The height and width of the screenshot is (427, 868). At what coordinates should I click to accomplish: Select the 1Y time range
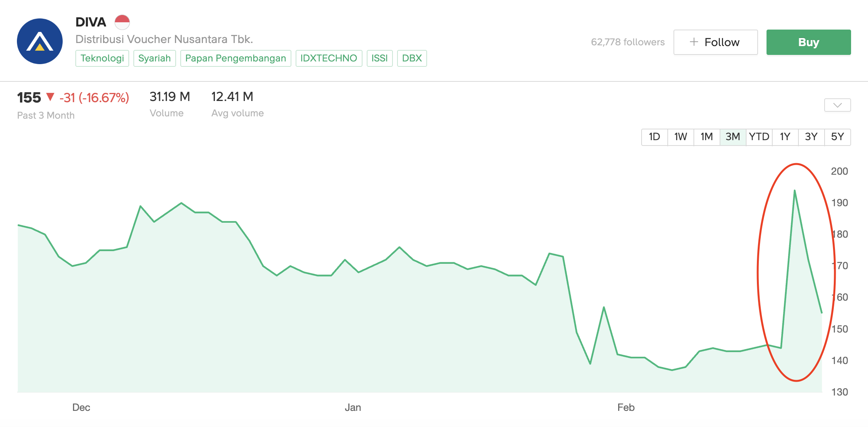[785, 137]
